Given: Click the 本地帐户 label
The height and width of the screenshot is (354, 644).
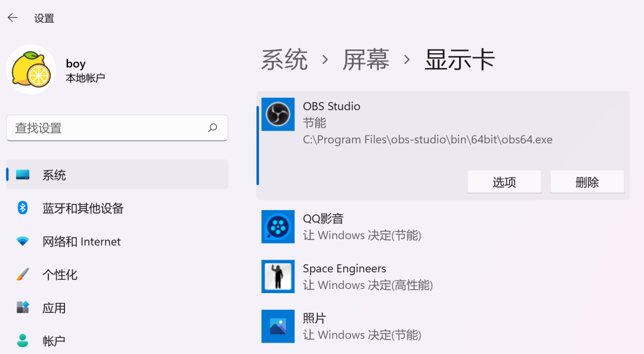Looking at the screenshot, I should pos(85,78).
